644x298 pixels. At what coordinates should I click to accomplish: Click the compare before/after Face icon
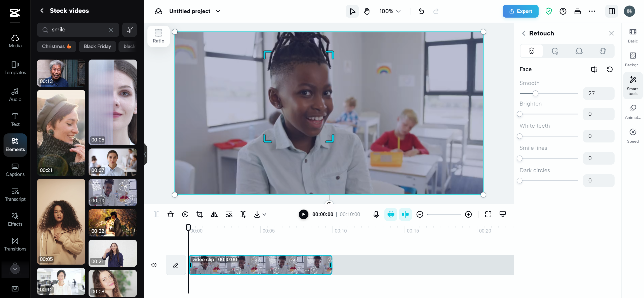(594, 69)
